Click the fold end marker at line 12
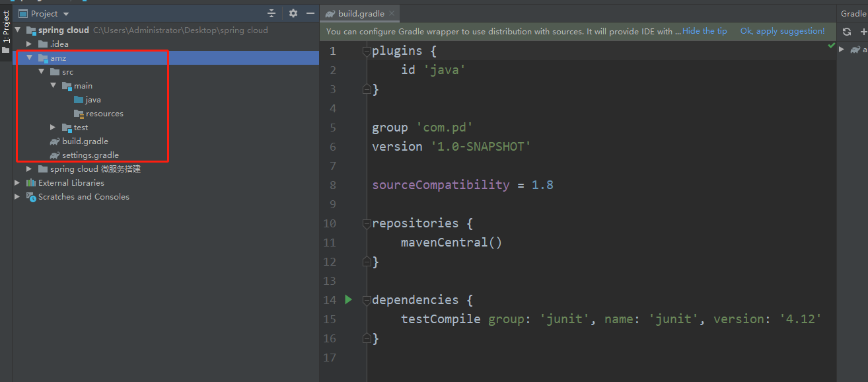The image size is (868, 382). (366, 262)
